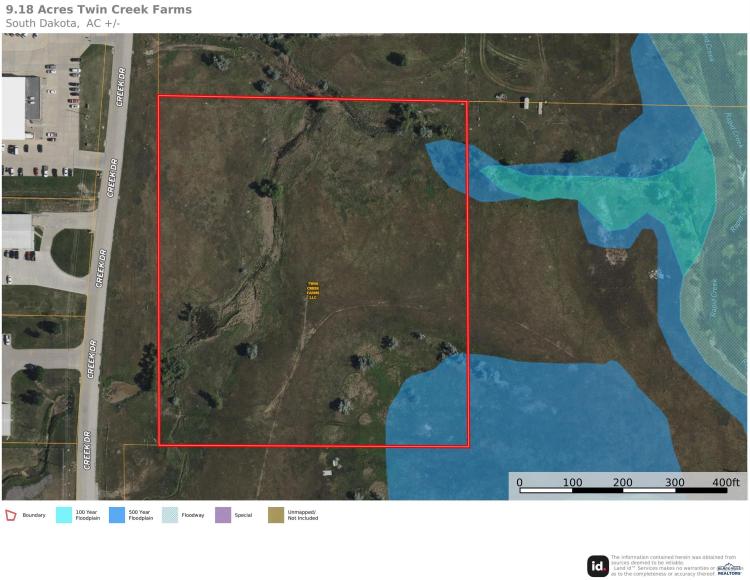This screenshot has height=580, width=750.
Task: Click the white building at top left
Action: (x=14, y=108)
